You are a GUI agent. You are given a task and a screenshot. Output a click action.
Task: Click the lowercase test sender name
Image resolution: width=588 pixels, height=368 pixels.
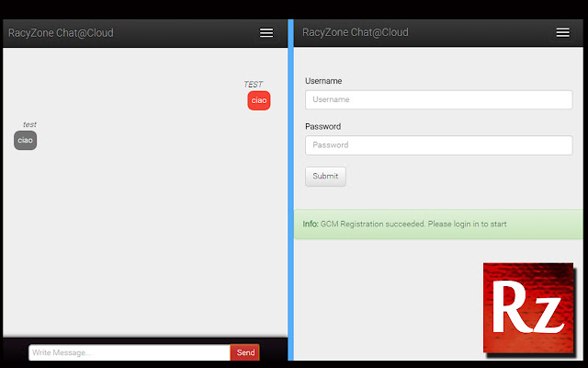coord(29,124)
